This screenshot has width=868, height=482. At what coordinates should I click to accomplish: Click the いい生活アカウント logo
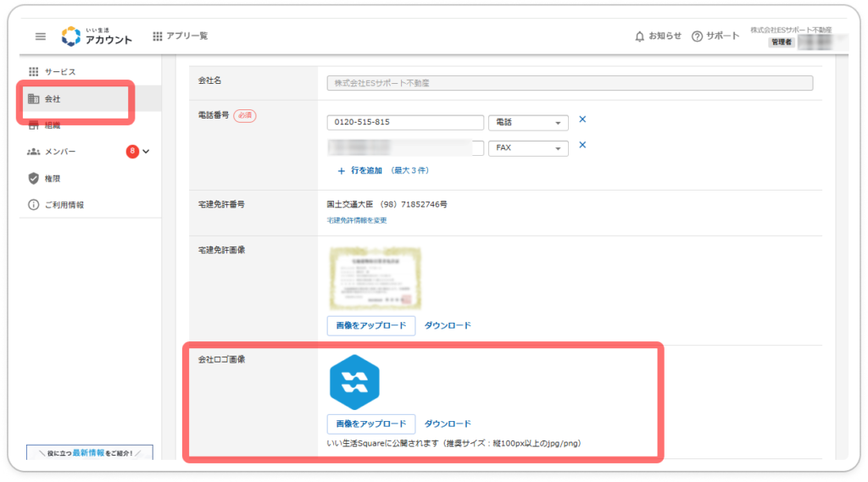[x=97, y=36]
